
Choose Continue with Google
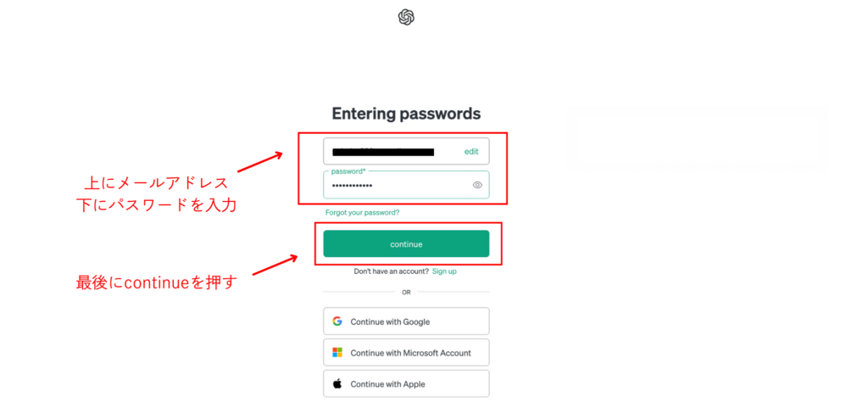point(406,321)
